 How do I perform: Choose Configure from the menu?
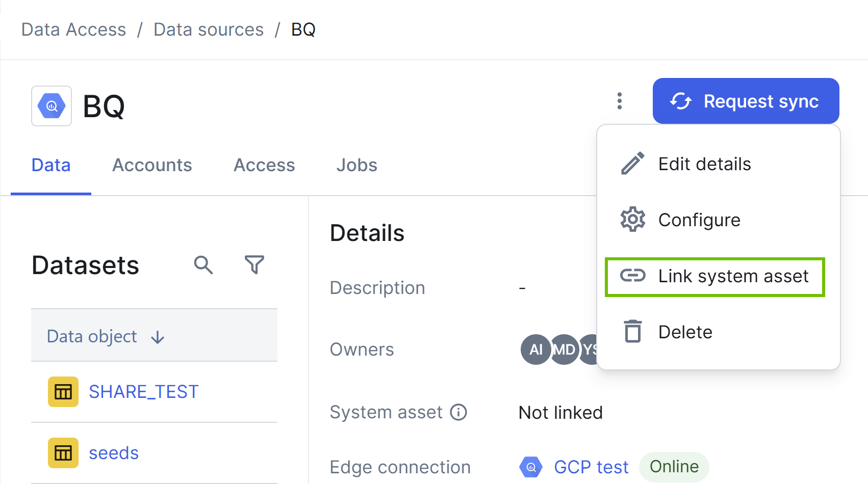(718, 220)
